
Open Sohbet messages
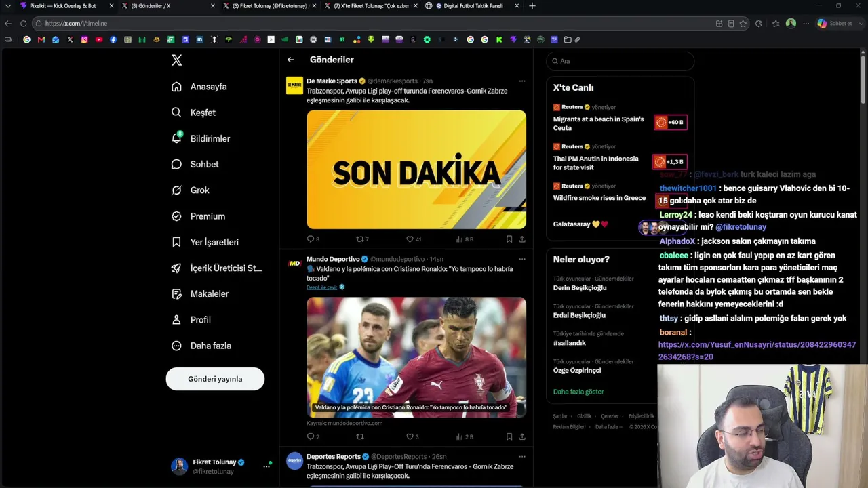(x=195, y=164)
